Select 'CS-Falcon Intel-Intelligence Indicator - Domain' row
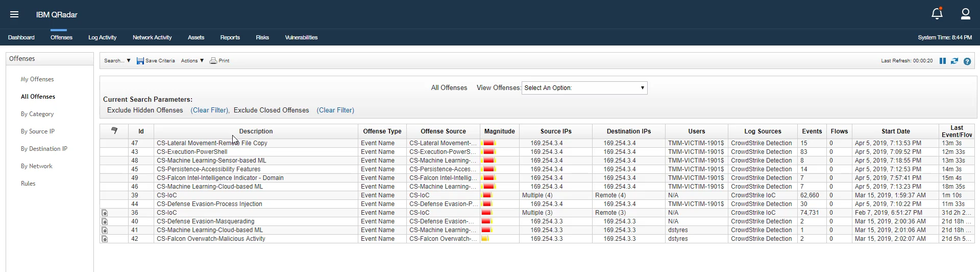 pos(220,178)
